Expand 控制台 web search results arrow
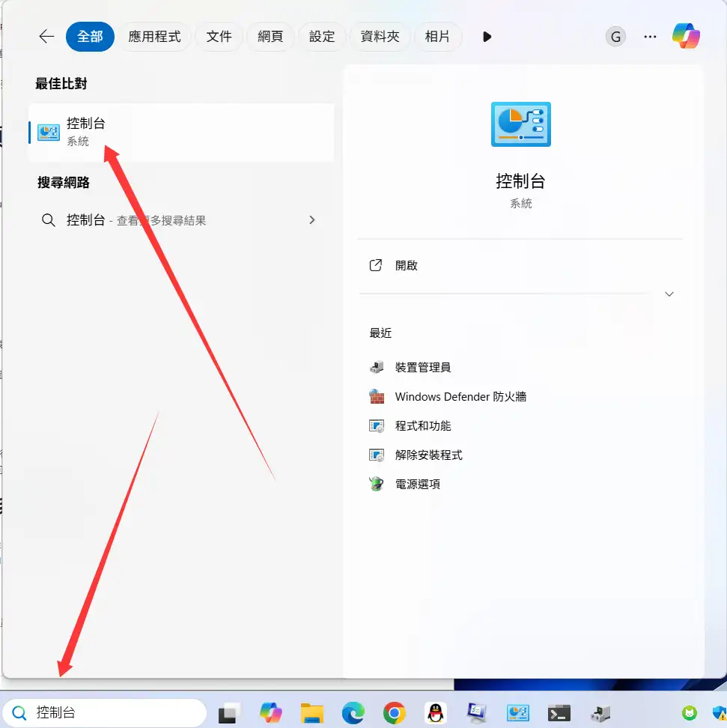This screenshot has width=727, height=728. tap(312, 220)
